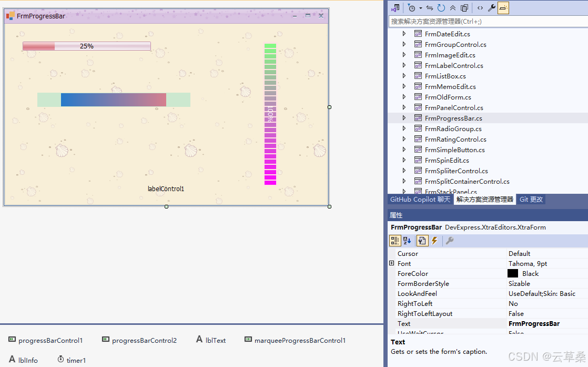Click the FrmProgressBar form title bar icon
588x367 pixels.
tap(10, 16)
